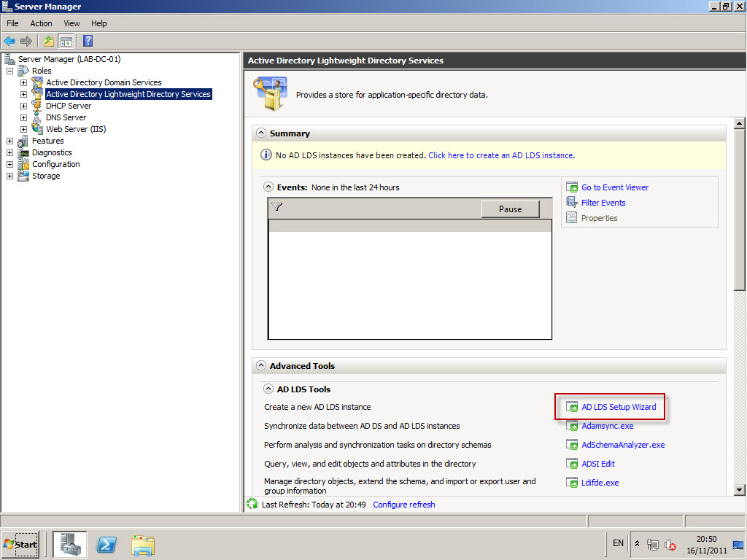Click the Features node icon
This screenshot has height=560, width=747.
[x=23, y=141]
